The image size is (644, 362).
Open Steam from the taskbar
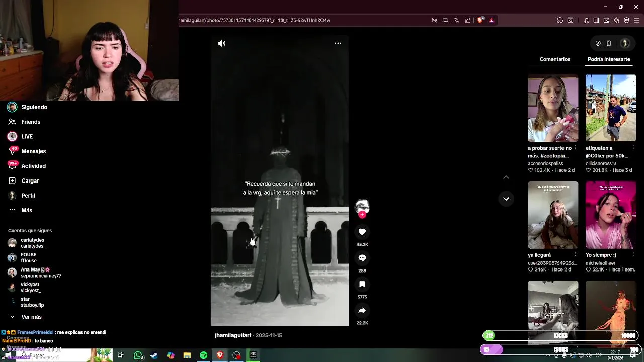154,355
